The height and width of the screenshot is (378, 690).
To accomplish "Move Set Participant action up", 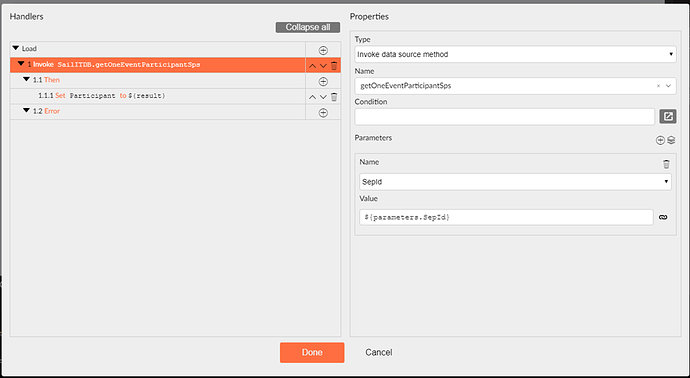I will click(x=312, y=97).
